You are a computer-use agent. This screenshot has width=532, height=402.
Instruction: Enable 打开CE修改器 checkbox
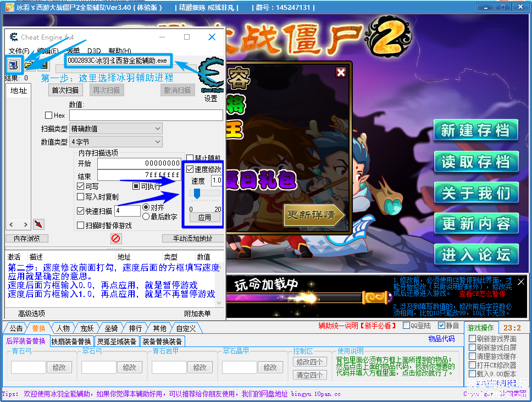[472, 365]
